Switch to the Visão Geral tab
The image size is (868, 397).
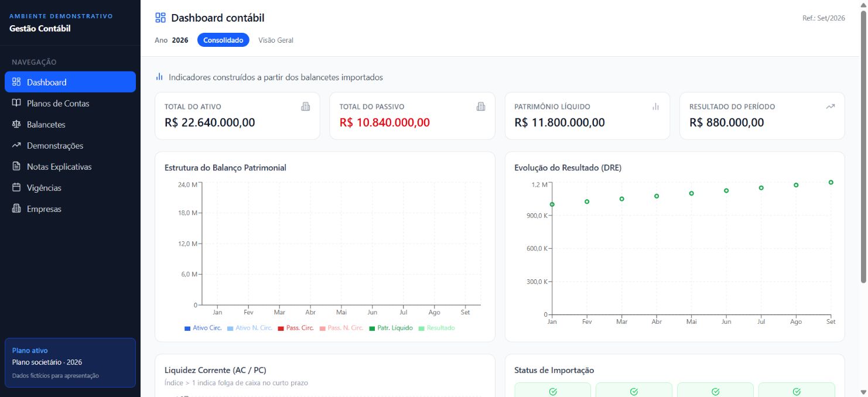coord(276,40)
